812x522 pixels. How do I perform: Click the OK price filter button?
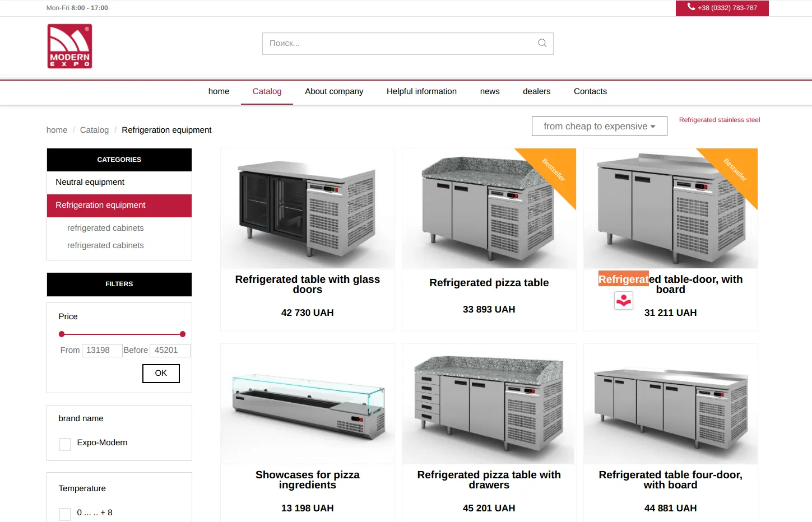161,374
